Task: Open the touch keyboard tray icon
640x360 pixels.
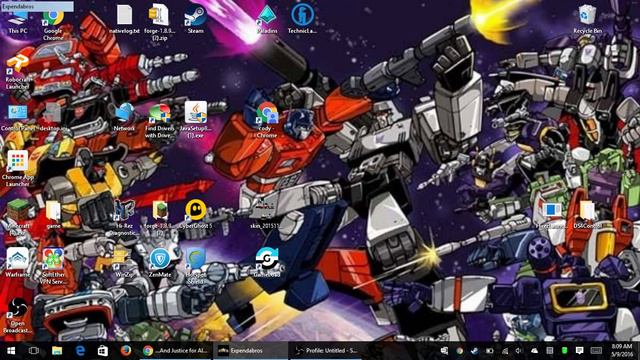Action: (x=596, y=351)
